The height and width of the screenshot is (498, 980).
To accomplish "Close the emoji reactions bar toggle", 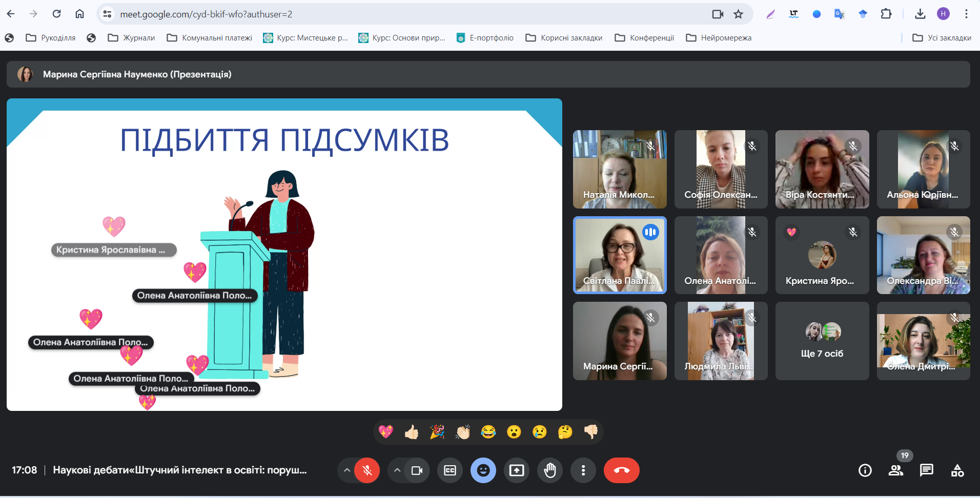I will (483, 470).
